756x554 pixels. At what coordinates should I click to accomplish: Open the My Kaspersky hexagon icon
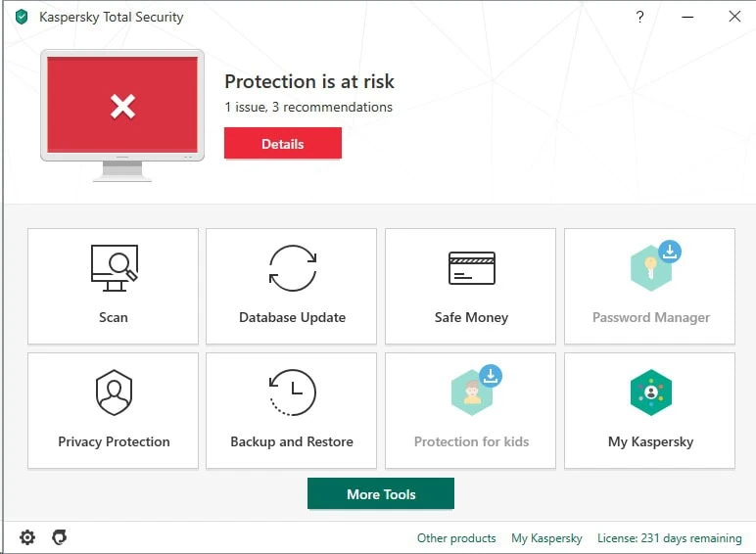point(650,392)
